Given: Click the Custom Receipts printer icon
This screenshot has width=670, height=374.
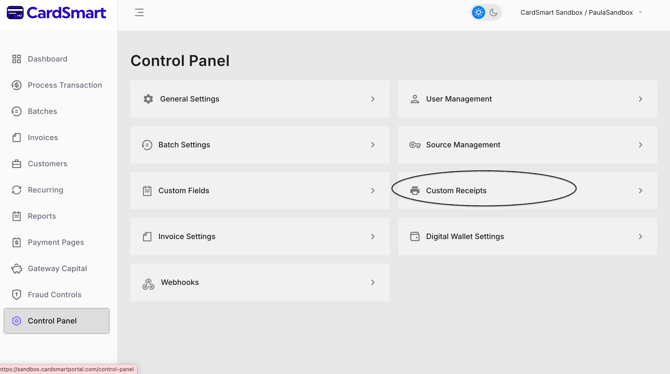Looking at the screenshot, I should tap(414, 191).
